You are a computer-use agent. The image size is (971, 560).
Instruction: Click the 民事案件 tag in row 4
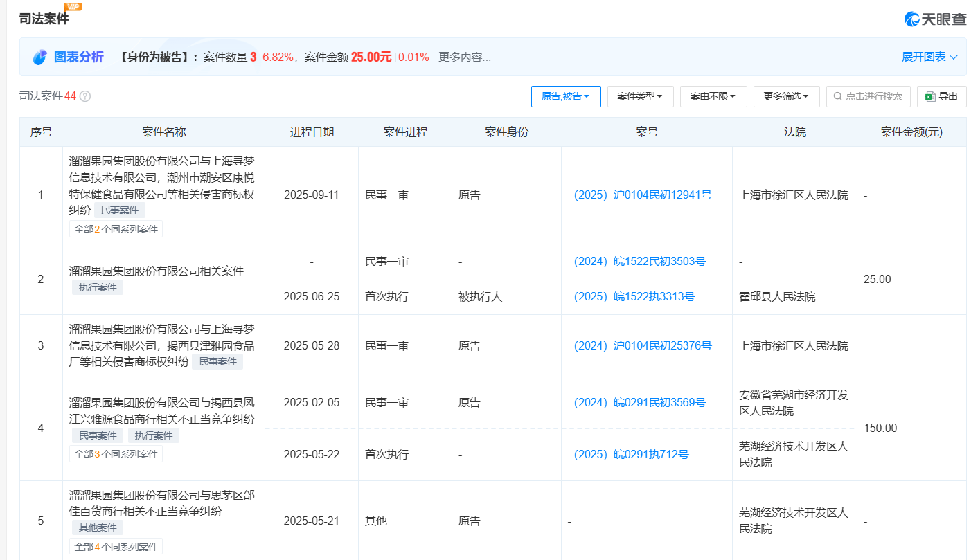tap(97, 435)
